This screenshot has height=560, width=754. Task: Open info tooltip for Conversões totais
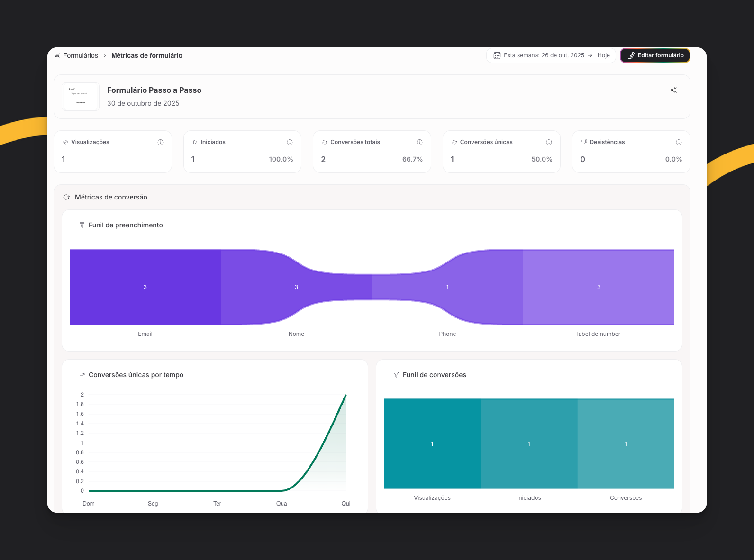pos(419,142)
